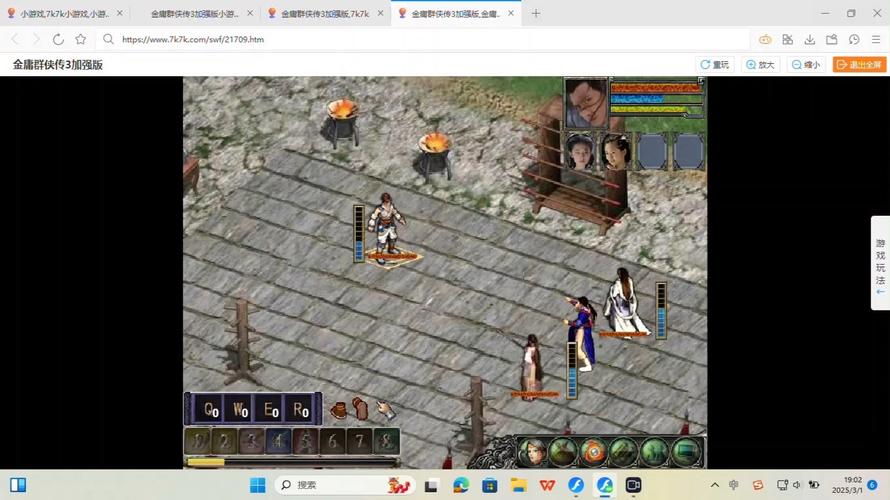This screenshot has height=500, width=890.
Task: Select item slot number 7
Action: coord(359,442)
